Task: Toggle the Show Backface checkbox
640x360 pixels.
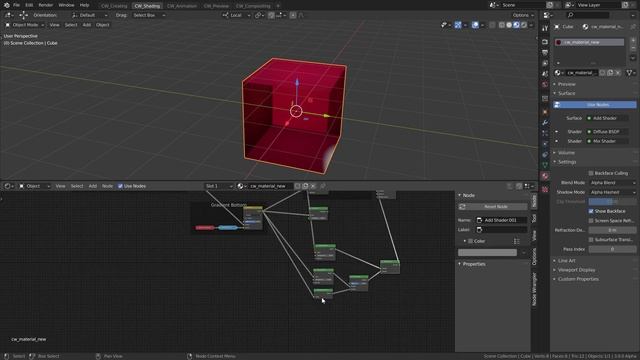Action: (x=591, y=211)
